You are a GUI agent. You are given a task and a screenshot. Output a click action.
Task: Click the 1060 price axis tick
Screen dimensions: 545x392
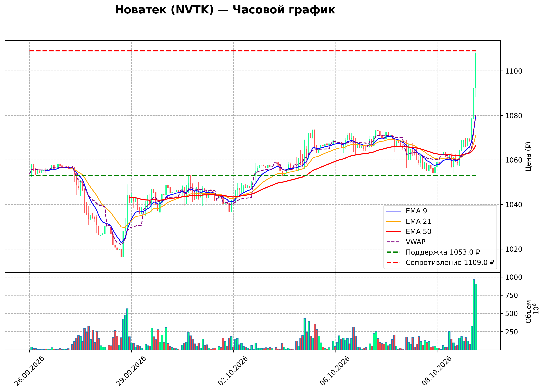click(514, 160)
